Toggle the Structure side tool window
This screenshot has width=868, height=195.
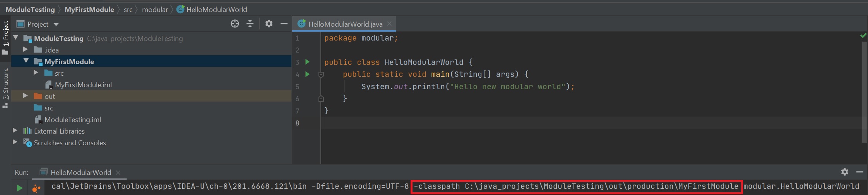point(5,87)
